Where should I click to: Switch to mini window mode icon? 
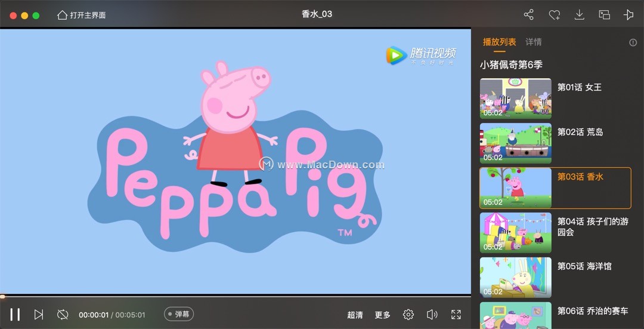tap(604, 15)
